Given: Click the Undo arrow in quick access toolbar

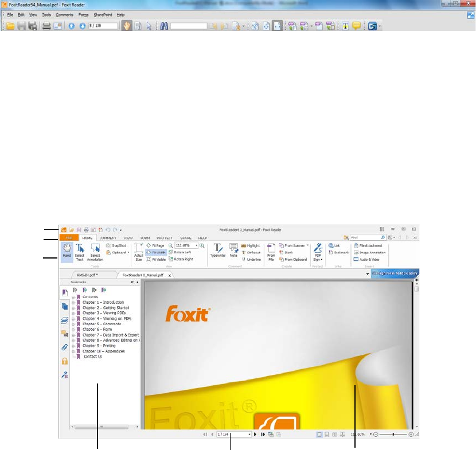Looking at the screenshot, I should (x=107, y=230).
